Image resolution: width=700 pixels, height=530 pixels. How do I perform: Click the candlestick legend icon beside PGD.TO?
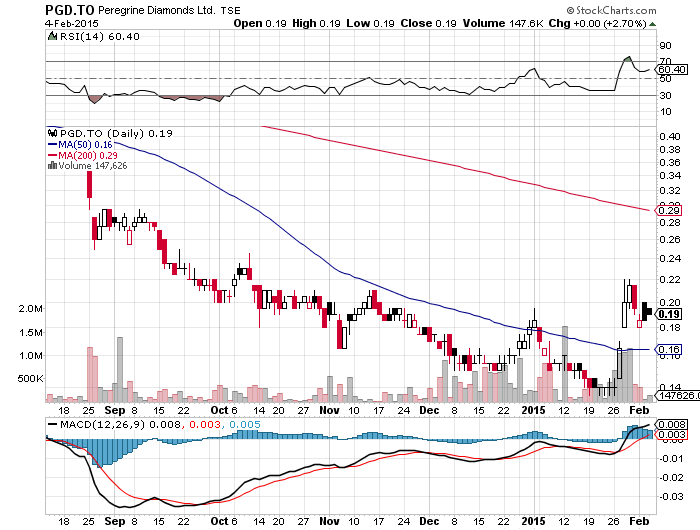pos(52,133)
